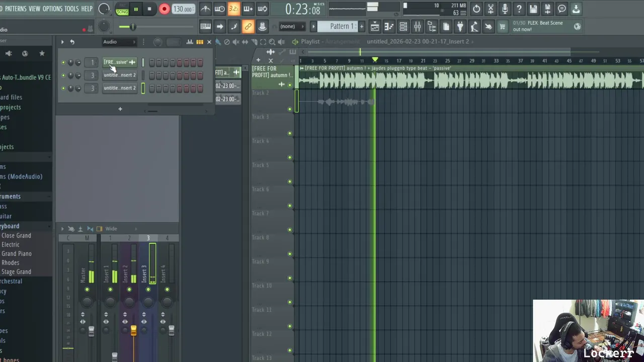Open the help question mark icon
Screen dimensions: 644x362
coord(519,9)
